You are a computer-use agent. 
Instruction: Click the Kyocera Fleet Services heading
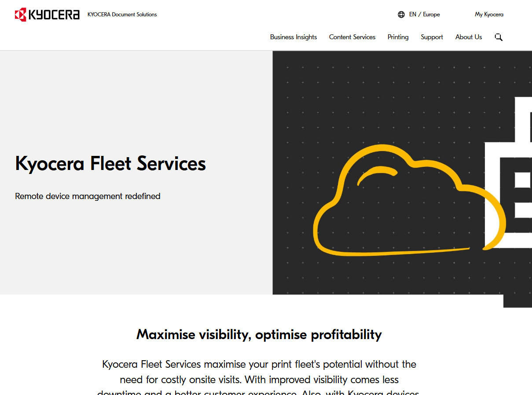coord(110,163)
